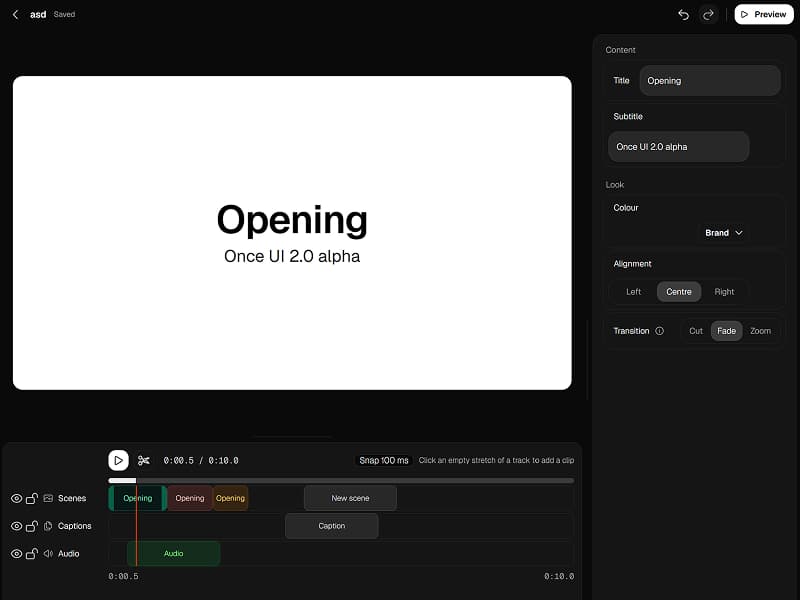Select the green Audio clip
The width and height of the screenshot is (800, 600).
click(x=173, y=554)
